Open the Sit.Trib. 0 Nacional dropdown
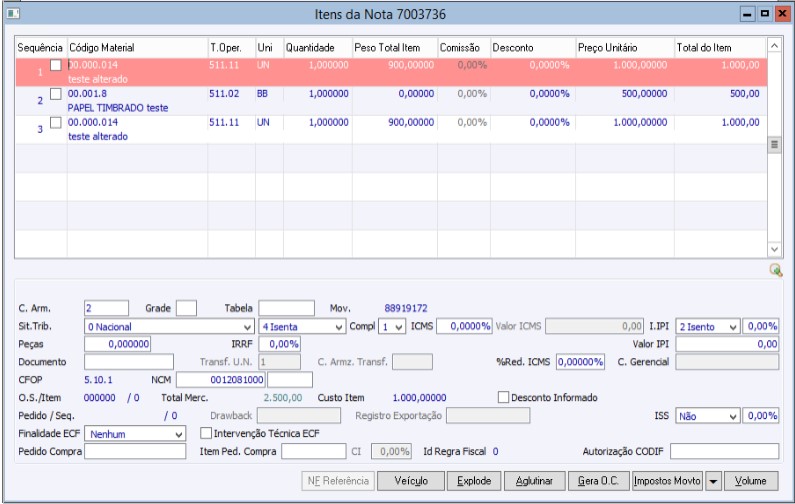Screen dimensions: 795x504 [248, 326]
